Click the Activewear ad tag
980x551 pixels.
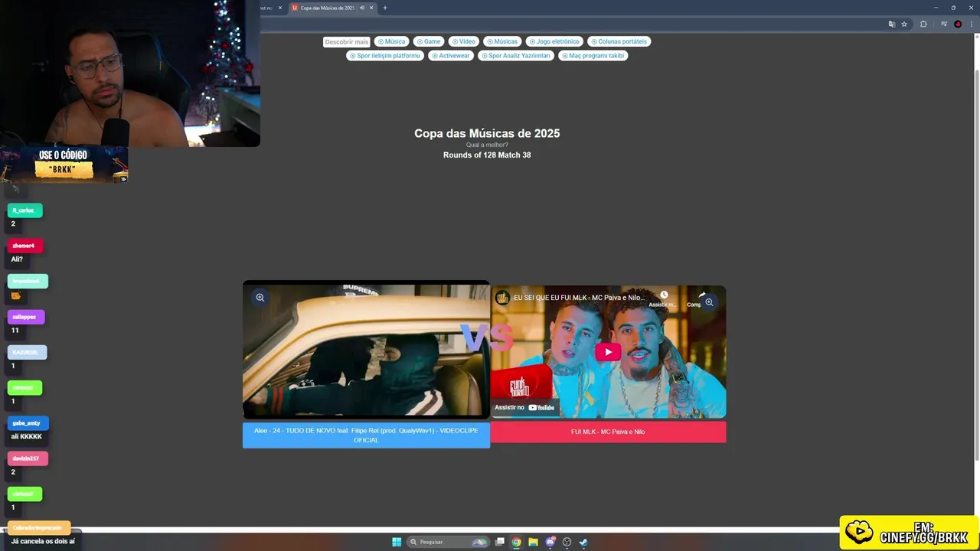tap(450, 56)
